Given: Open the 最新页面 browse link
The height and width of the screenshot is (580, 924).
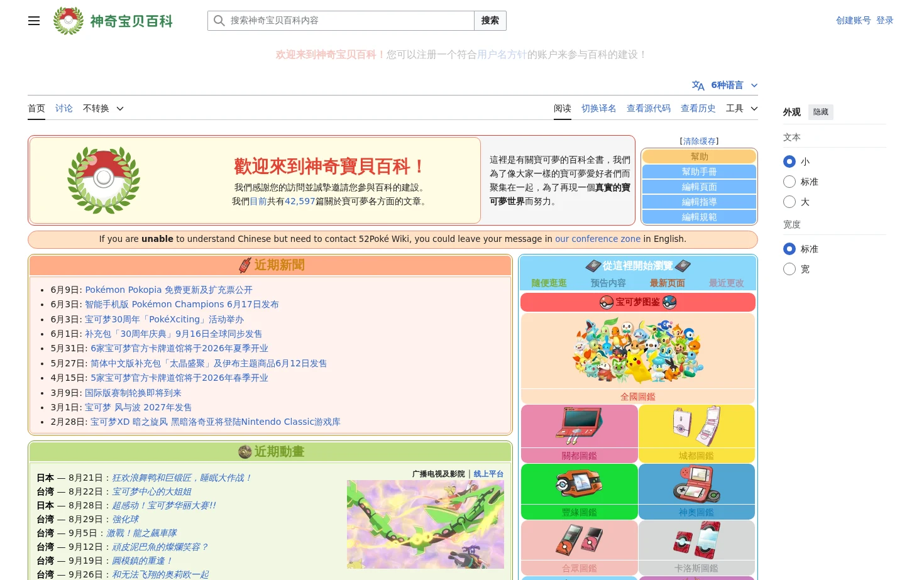Looking at the screenshot, I should (668, 283).
